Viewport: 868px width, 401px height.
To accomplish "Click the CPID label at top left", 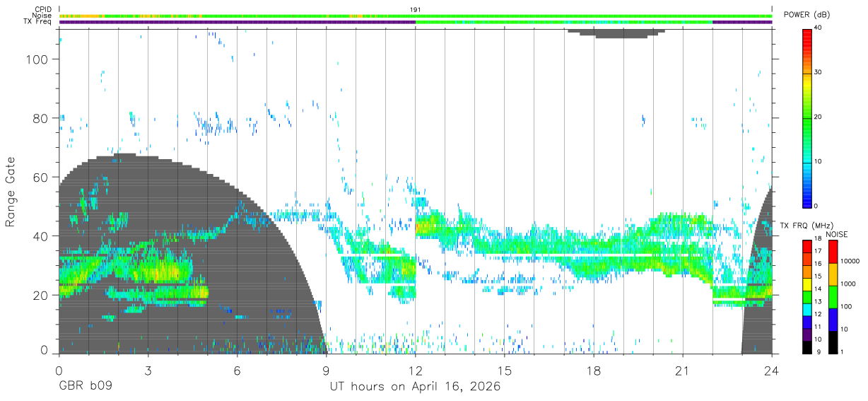I will (x=42, y=9).
